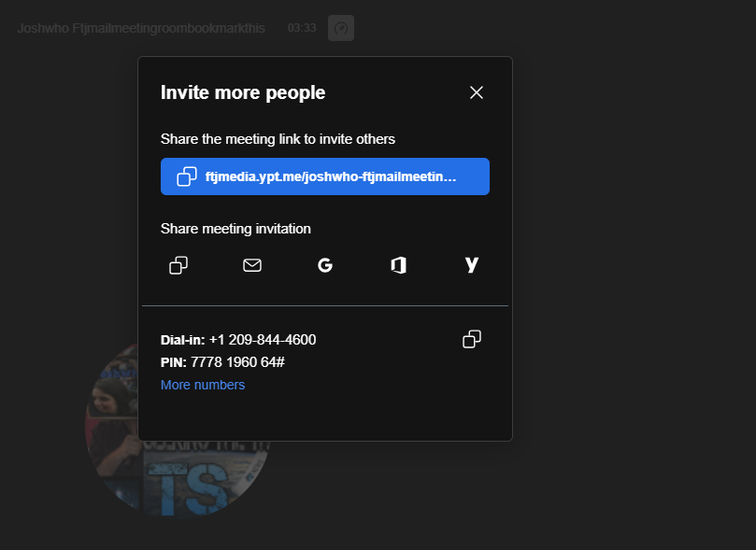Image resolution: width=756 pixels, height=550 pixels.
Task: Share the invitation via Microsoft Office/Outlook icon
Action: point(398,265)
